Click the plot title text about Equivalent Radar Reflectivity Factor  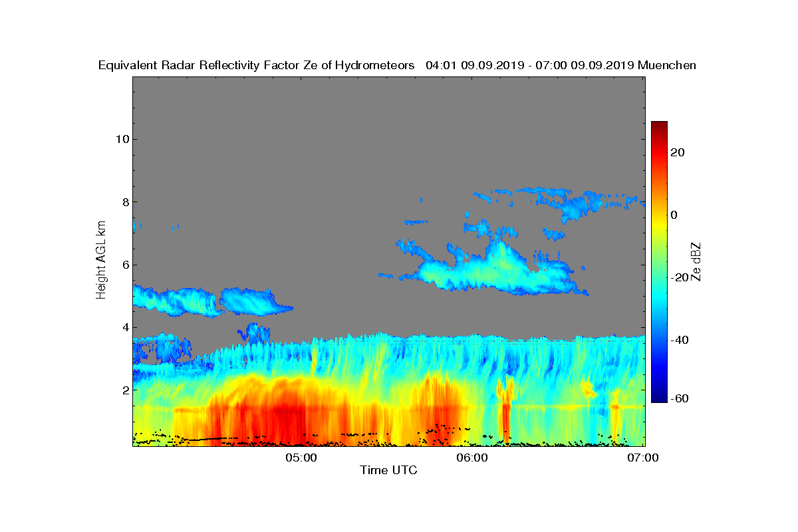pyautogui.click(x=397, y=65)
